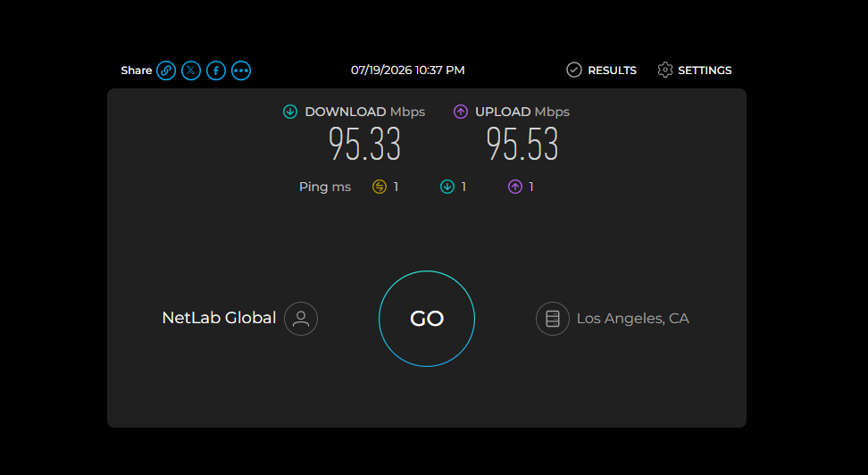The height and width of the screenshot is (475, 868).
Task: Click the user profile icon by NetLab Global
Action: [x=301, y=319]
